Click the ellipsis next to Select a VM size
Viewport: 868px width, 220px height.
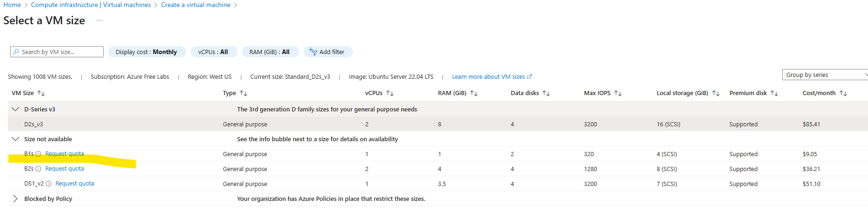click(x=100, y=21)
